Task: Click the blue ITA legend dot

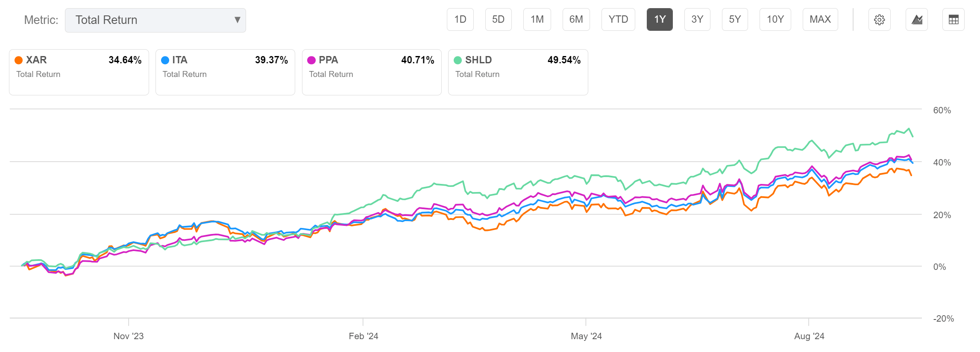Action: [165, 60]
